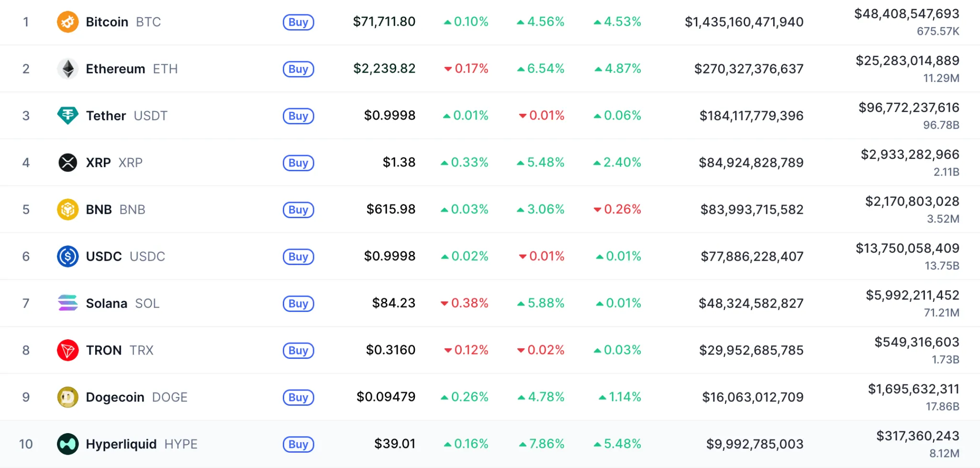Click the Ethereum diamond logo icon

pyautogui.click(x=67, y=69)
